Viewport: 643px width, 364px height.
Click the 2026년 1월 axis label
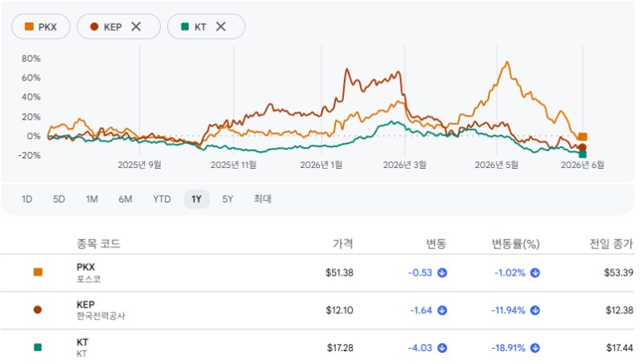(x=321, y=165)
